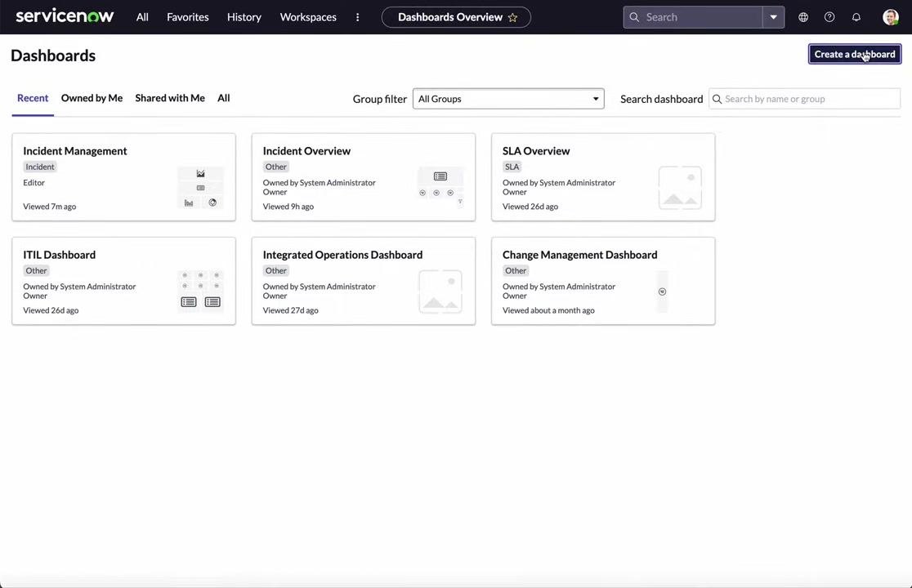The width and height of the screenshot is (912, 588).
Task: Open the Favorites menu
Action: click(187, 17)
